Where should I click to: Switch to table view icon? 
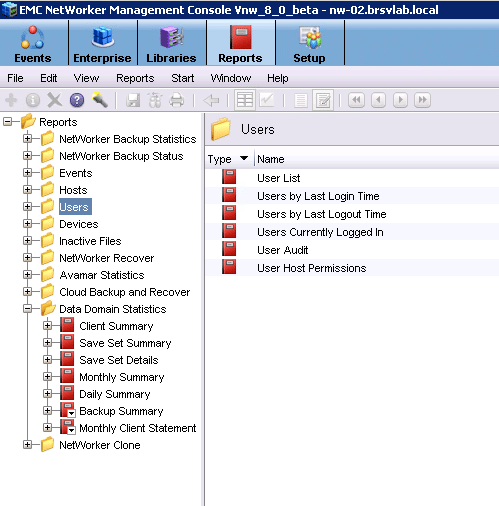click(245, 100)
